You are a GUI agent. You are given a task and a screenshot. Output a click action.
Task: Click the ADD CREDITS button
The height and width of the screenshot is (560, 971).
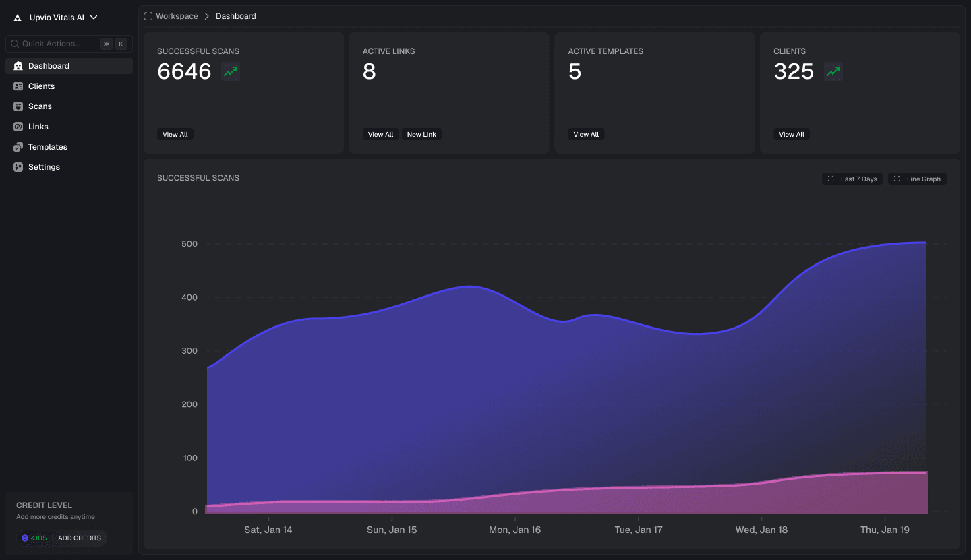(x=80, y=538)
